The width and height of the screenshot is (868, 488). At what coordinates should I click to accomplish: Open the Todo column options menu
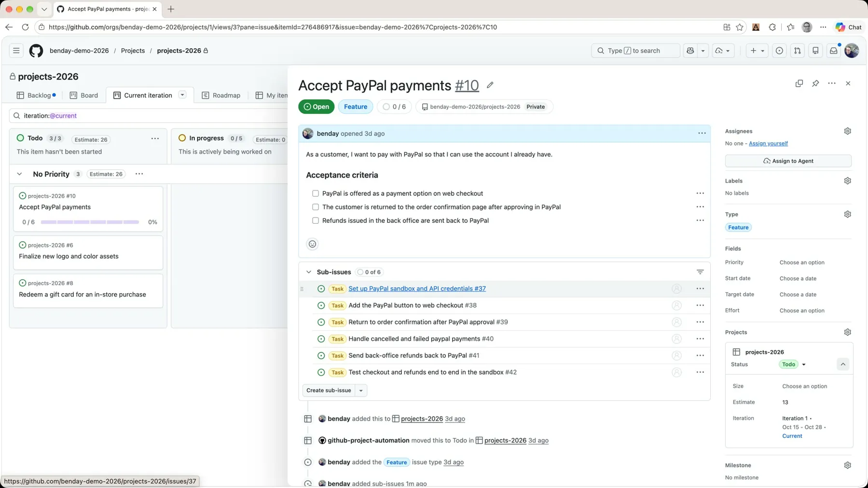point(155,138)
